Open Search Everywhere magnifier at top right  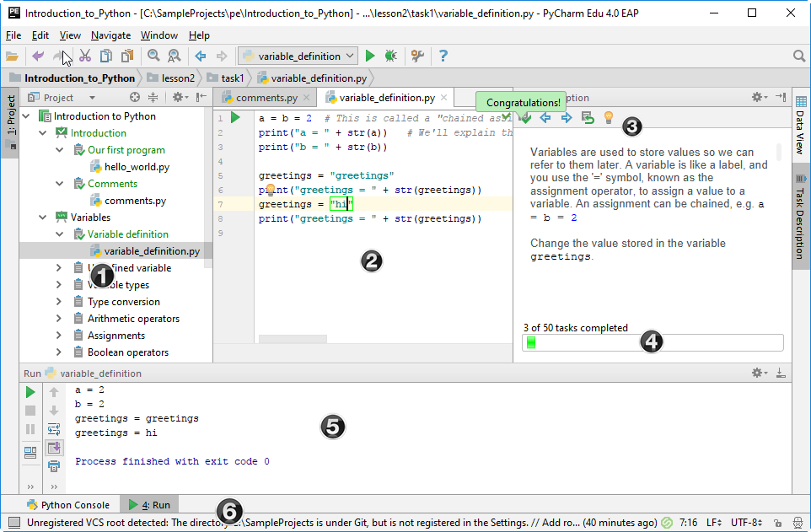click(799, 56)
